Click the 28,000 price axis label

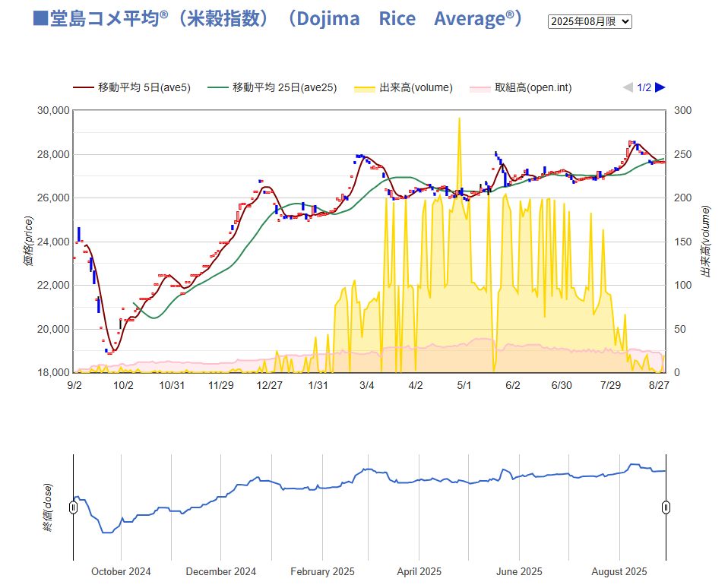point(53,154)
